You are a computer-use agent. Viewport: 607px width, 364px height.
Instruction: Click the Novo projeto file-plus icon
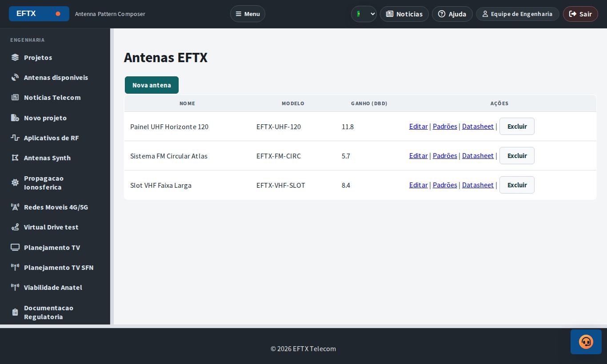15,118
